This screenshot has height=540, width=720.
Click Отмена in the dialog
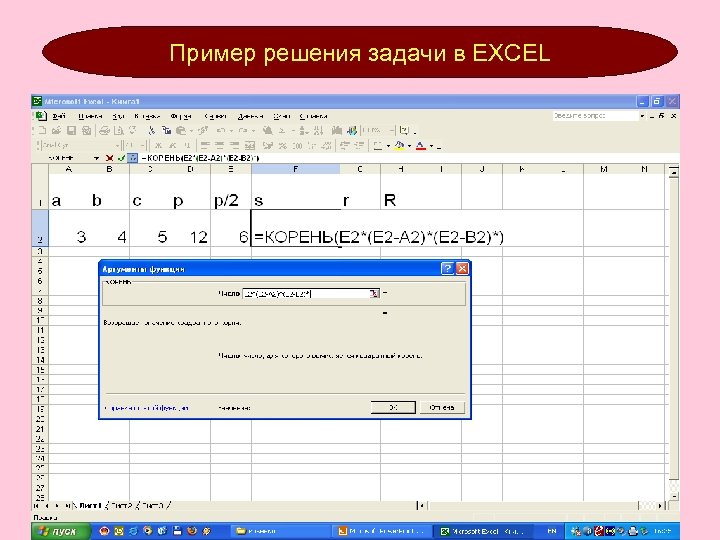click(442, 407)
